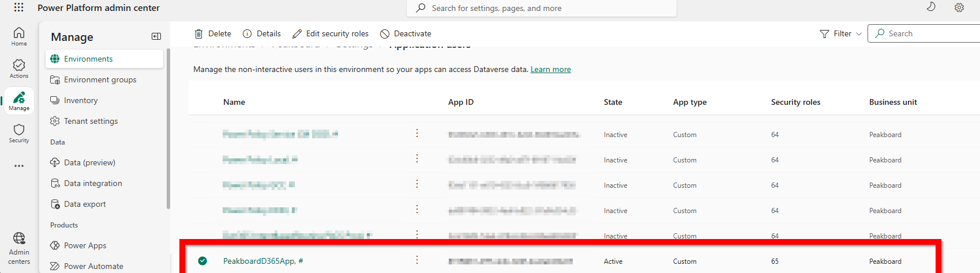Select Environment groups in Manage menu
Screen dimensions: 980x273
tap(100, 79)
